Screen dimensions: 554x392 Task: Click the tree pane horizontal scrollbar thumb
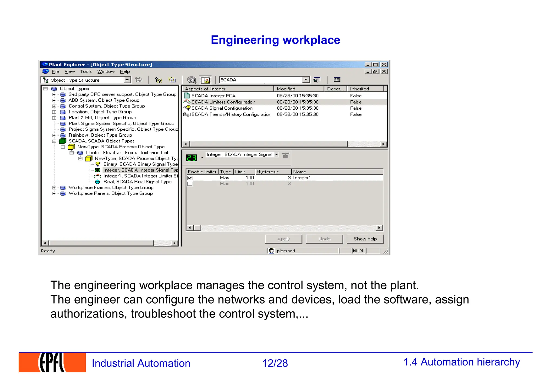[101, 243]
